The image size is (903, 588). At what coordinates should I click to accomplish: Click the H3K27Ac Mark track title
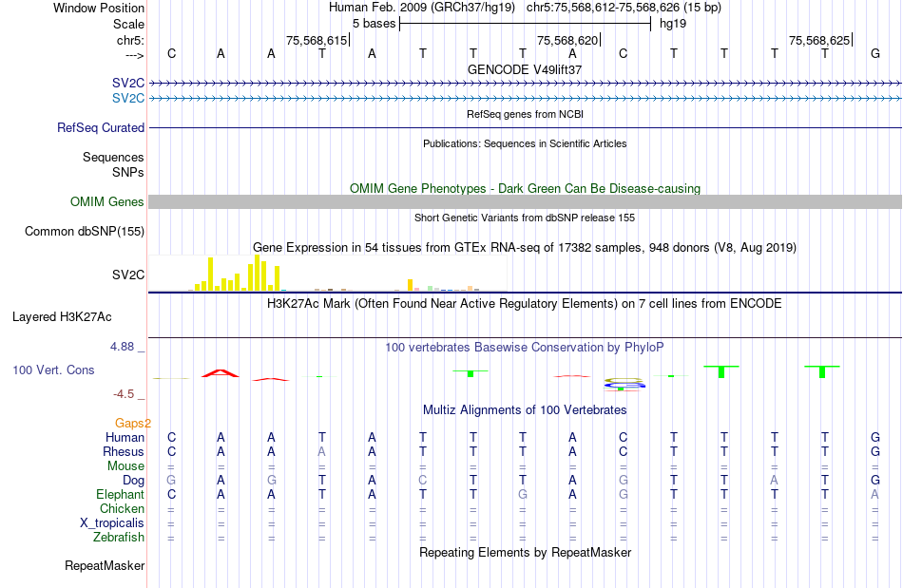click(x=525, y=303)
